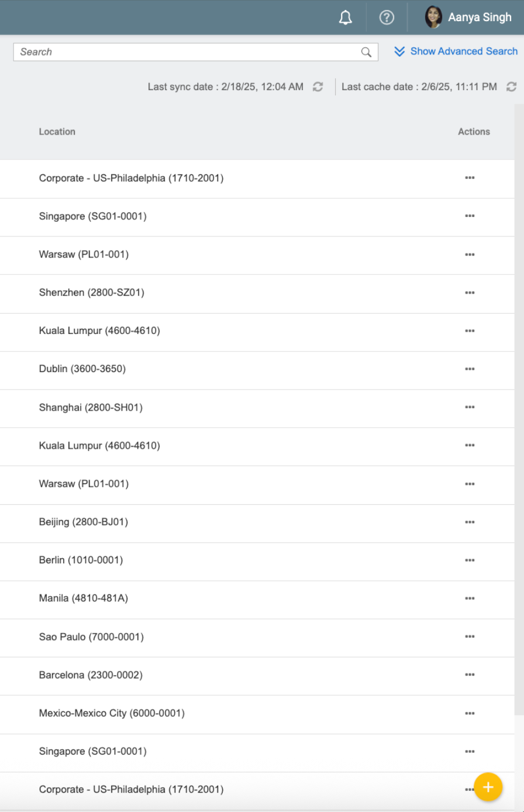524x812 pixels.
Task: Click the help question mark icon
Action: click(387, 18)
